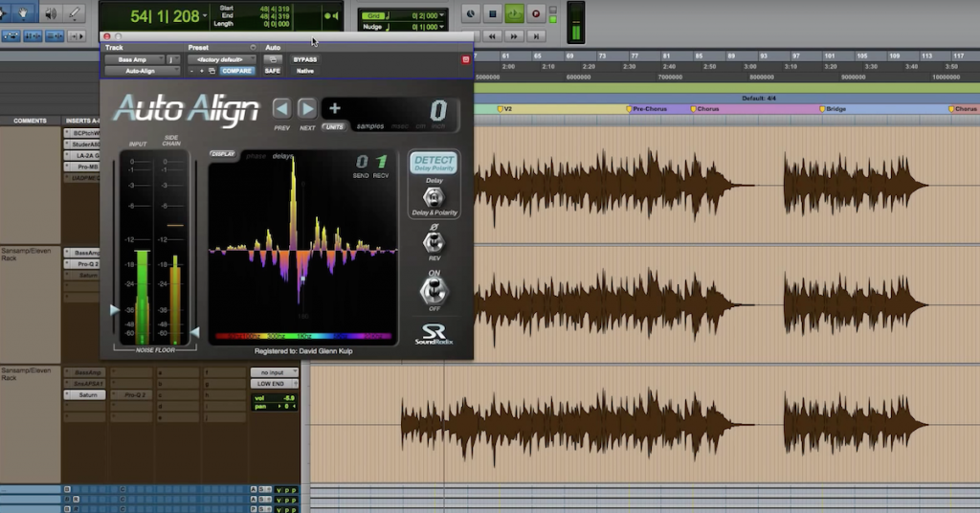Open the Nudge value dropdown arrow

(442, 27)
